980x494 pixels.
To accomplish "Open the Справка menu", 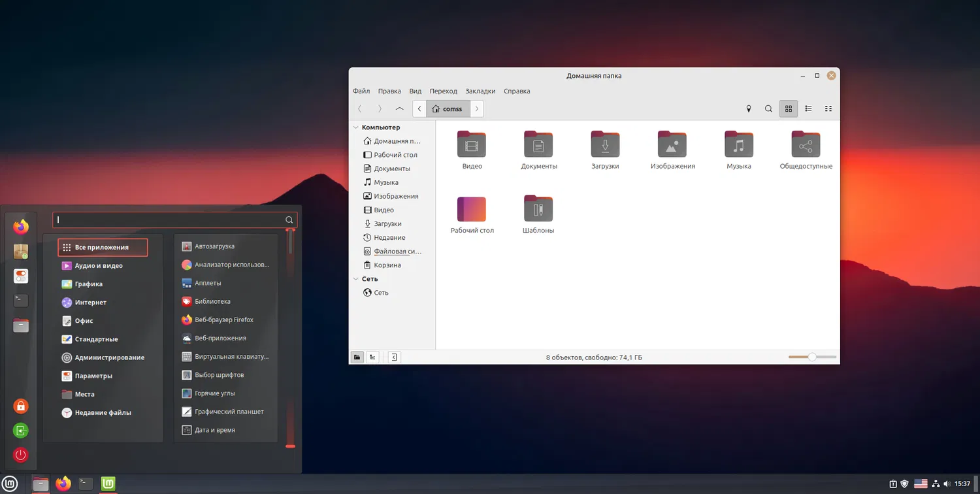I will point(517,91).
